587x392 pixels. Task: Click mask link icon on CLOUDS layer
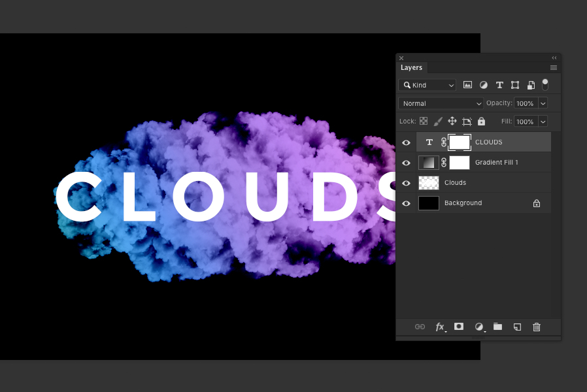[x=444, y=142]
